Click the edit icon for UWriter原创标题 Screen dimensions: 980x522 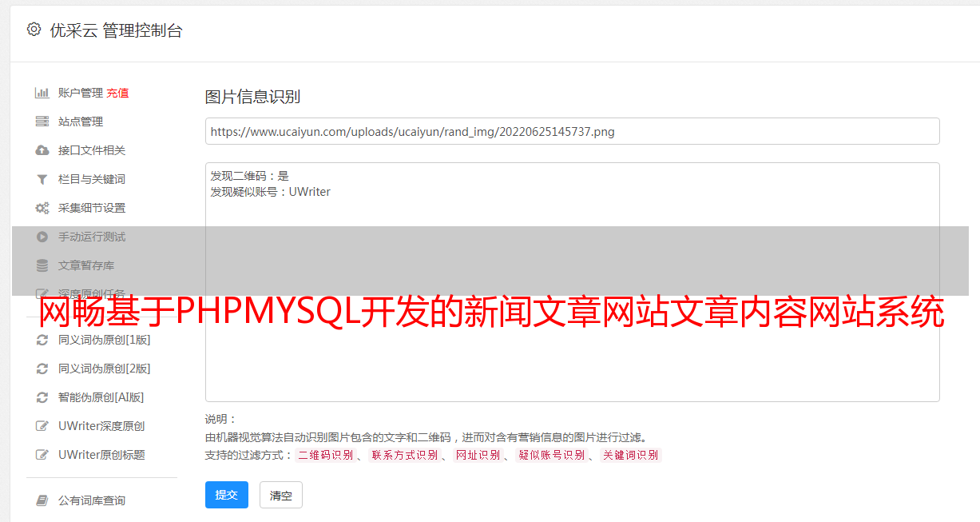click(42, 455)
